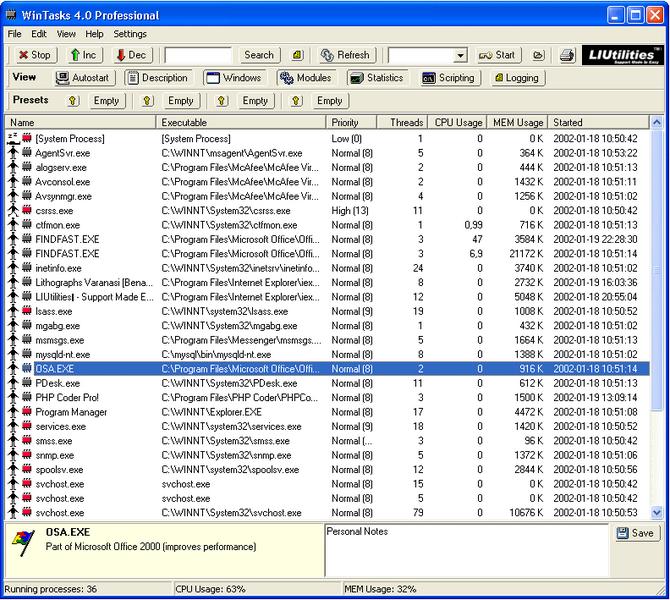Click the yellow icon next to Search
The image size is (670, 600).
point(297,55)
